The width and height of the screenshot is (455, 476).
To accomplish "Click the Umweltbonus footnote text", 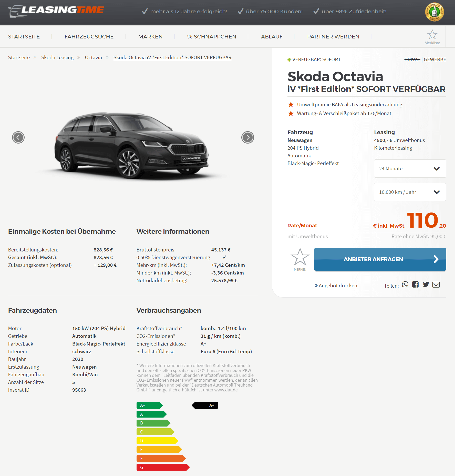I will click(x=308, y=236).
